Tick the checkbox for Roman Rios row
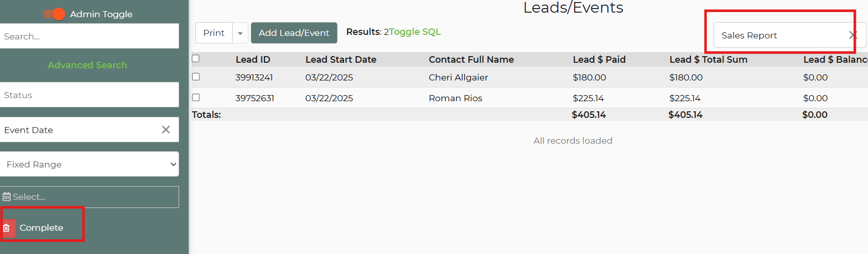The image size is (868, 254). pos(196,97)
